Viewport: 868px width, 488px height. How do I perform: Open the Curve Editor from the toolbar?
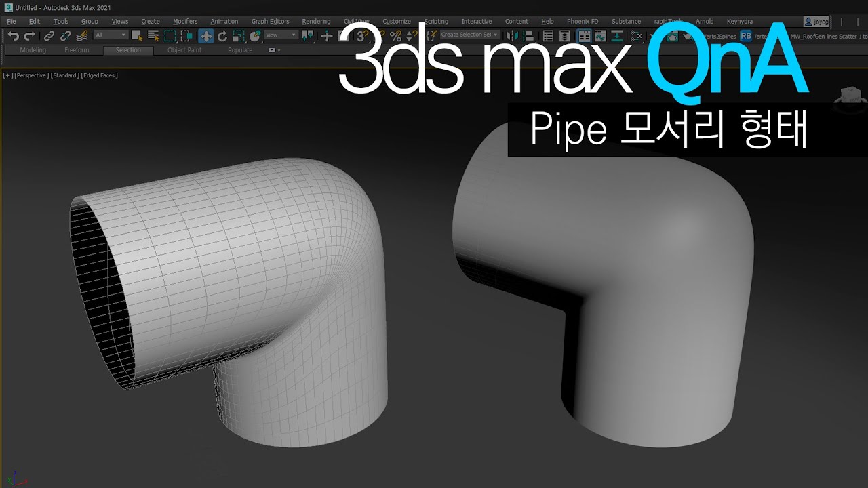600,36
